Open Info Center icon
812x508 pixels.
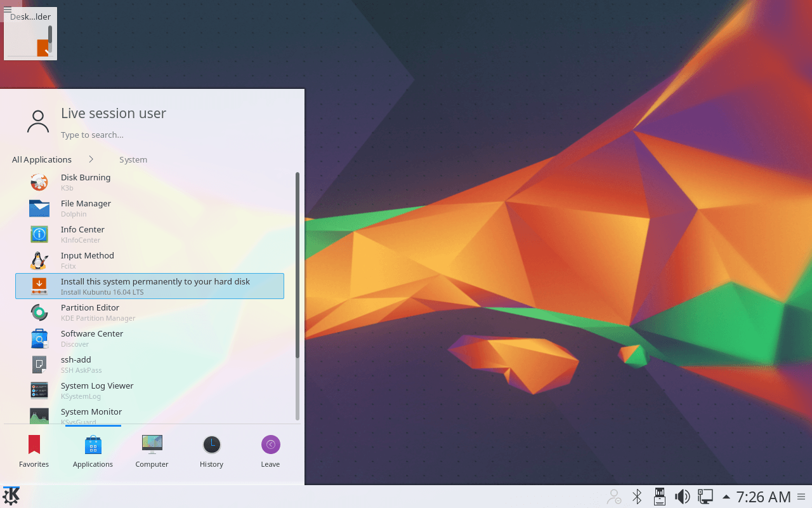pyautogui.click(x=39, y=234)
